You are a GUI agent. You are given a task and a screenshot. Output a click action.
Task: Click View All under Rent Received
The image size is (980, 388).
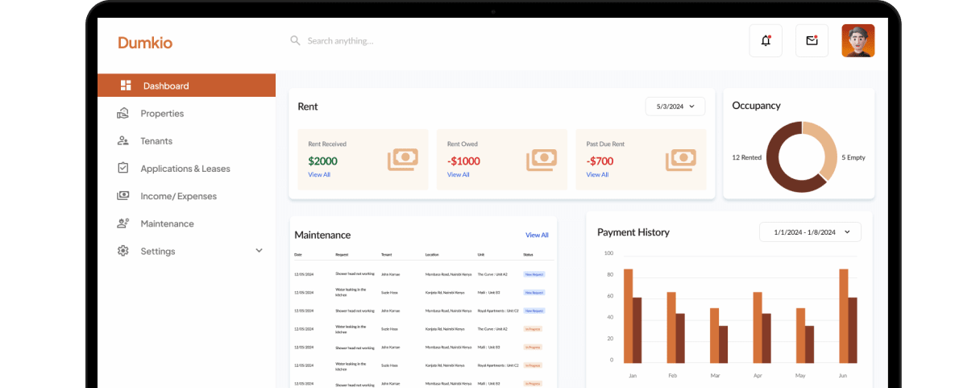[x=319, y=175]
